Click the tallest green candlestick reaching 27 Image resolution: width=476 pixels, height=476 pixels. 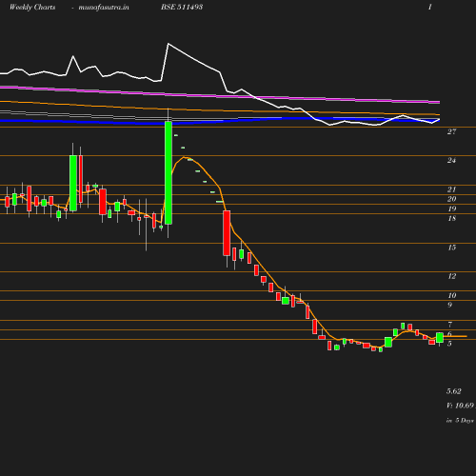169,172
